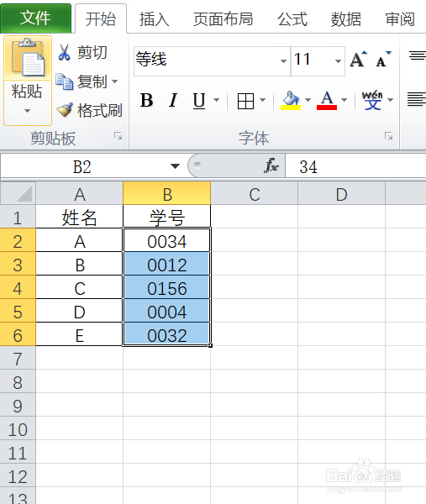Click the Name Box showing B2
The image size is (426, 504).
coord(83,167)
